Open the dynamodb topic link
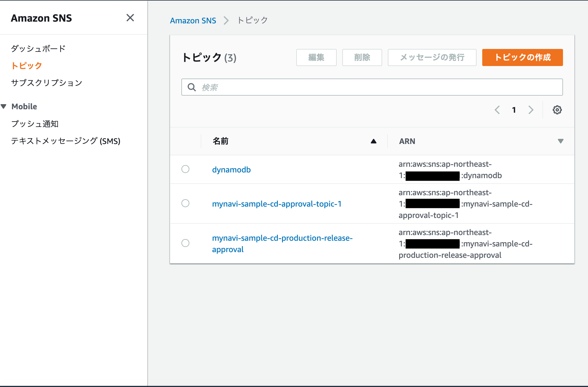This screenshot has height=387, width=588. 231,170
